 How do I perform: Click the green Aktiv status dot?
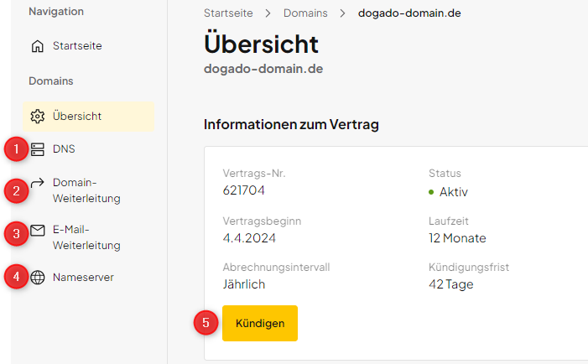tap(431, 192)
